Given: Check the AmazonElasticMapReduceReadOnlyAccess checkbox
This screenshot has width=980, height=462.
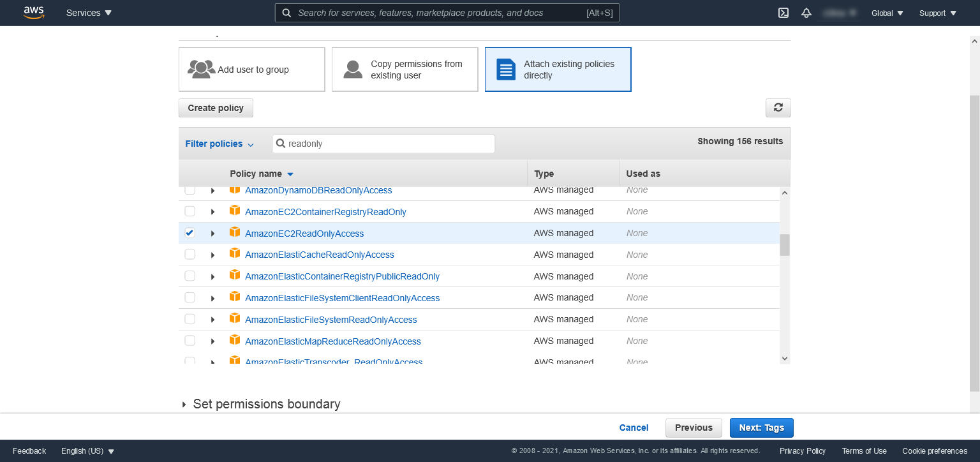Looking at the screenshot, I should coord(189,341).
